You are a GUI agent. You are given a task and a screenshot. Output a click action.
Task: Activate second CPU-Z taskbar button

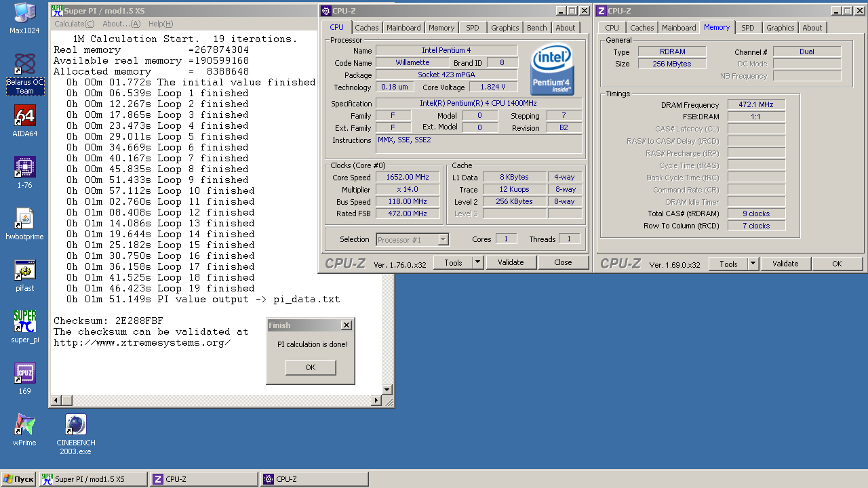click(314, 479)
